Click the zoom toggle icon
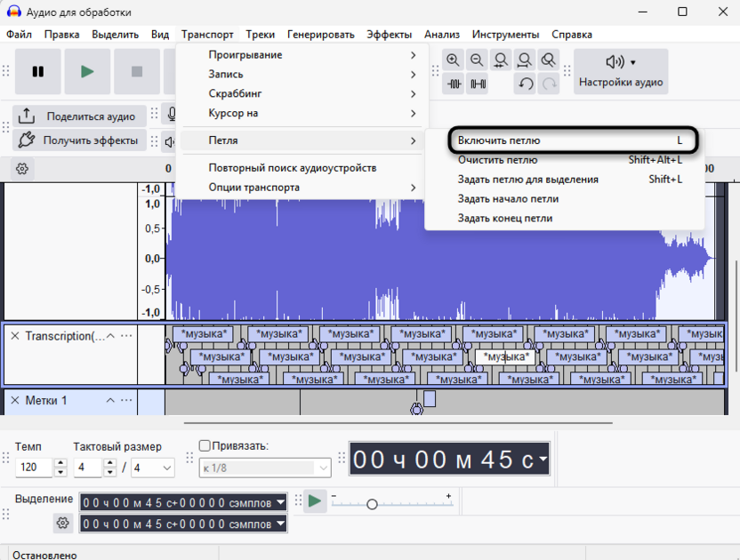Image resolution: width=740 pixels, height=560 pixels. 548,60
